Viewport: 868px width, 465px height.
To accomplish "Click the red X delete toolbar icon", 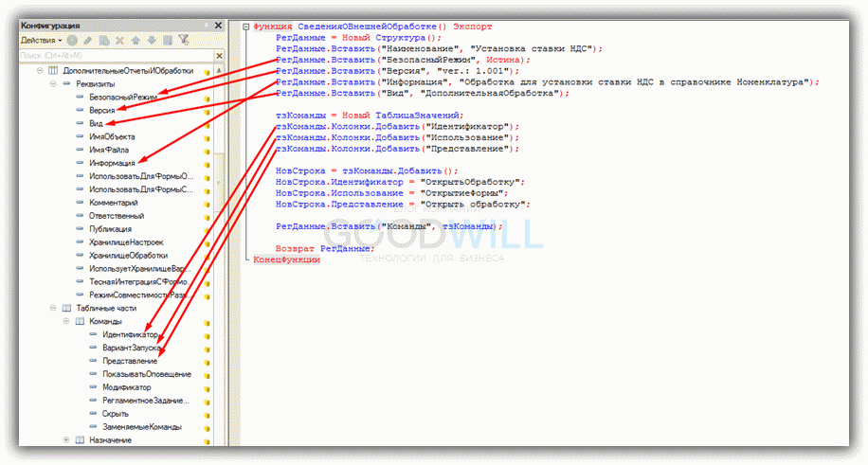I will 118,40.
